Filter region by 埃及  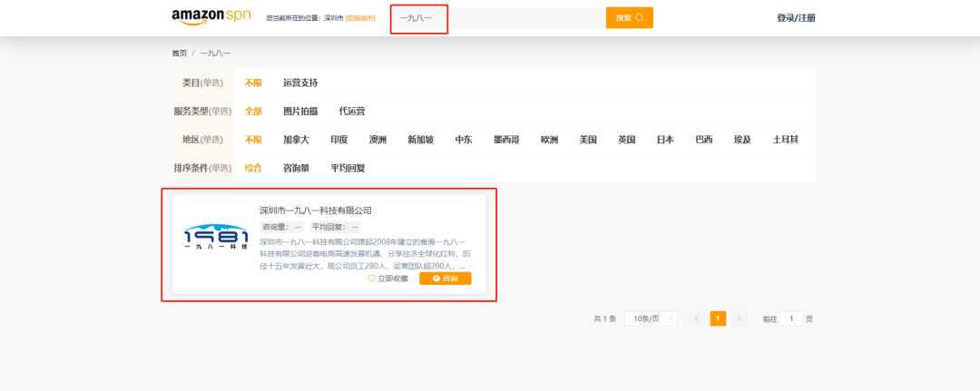[x=742, y=140]
